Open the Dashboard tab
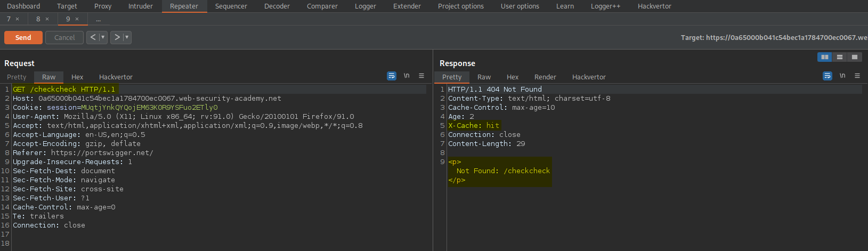 pyautogui.click(x=23, y=6)
